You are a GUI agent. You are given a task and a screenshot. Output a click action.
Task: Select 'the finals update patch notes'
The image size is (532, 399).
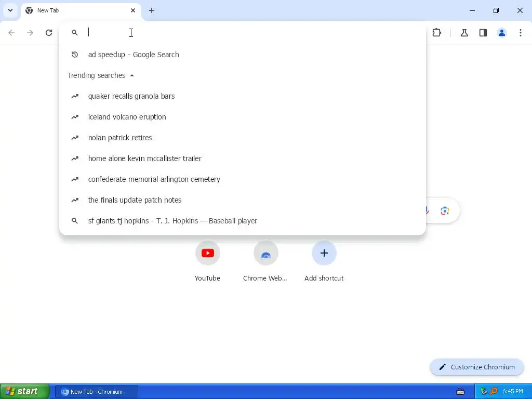(x=242, y=200)
